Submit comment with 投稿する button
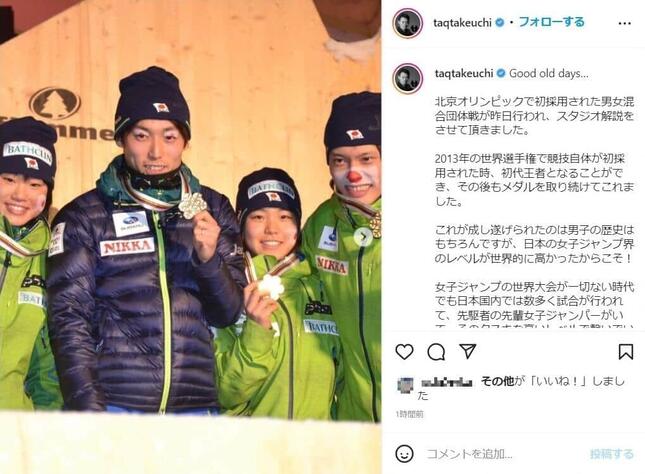645x474 pixels. [x=612, y=454]
